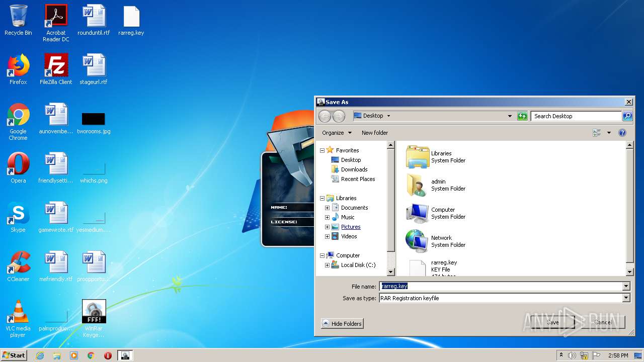
Task: Open the Recycle Bin desktop icon
Action: [x=18, y=21]
